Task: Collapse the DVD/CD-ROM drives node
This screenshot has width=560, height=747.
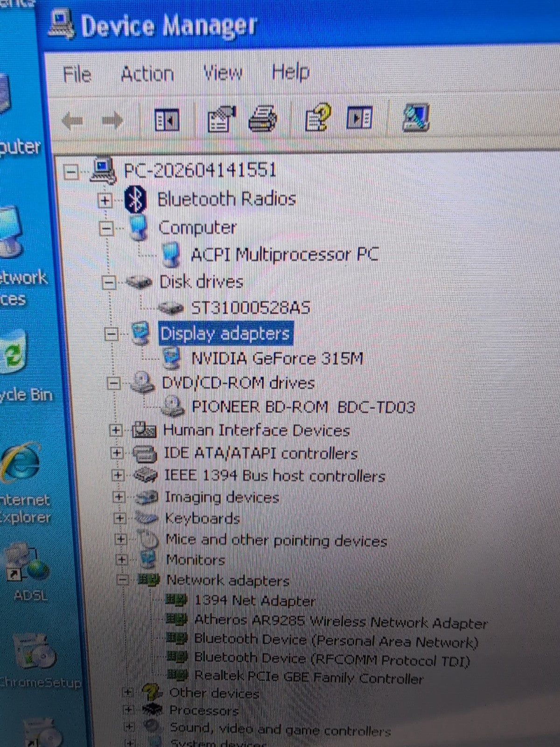Action: click(113, 383)
